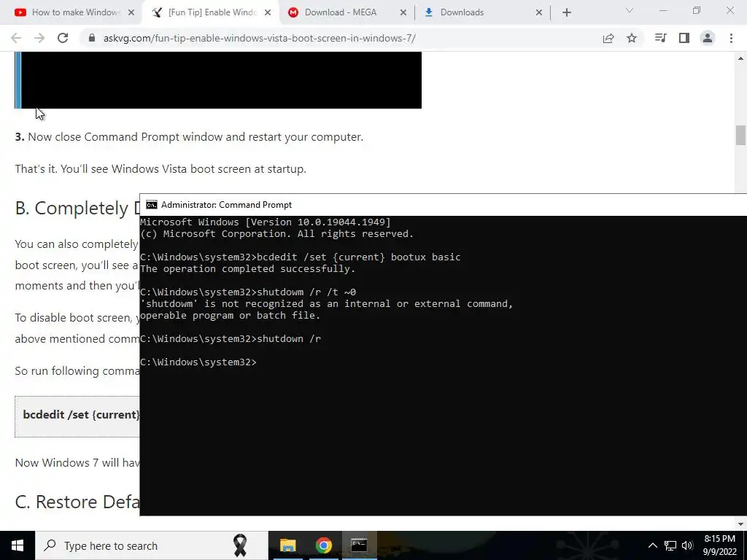Close the MEGA download tab

pyautogui.click(x=403, y=12)
